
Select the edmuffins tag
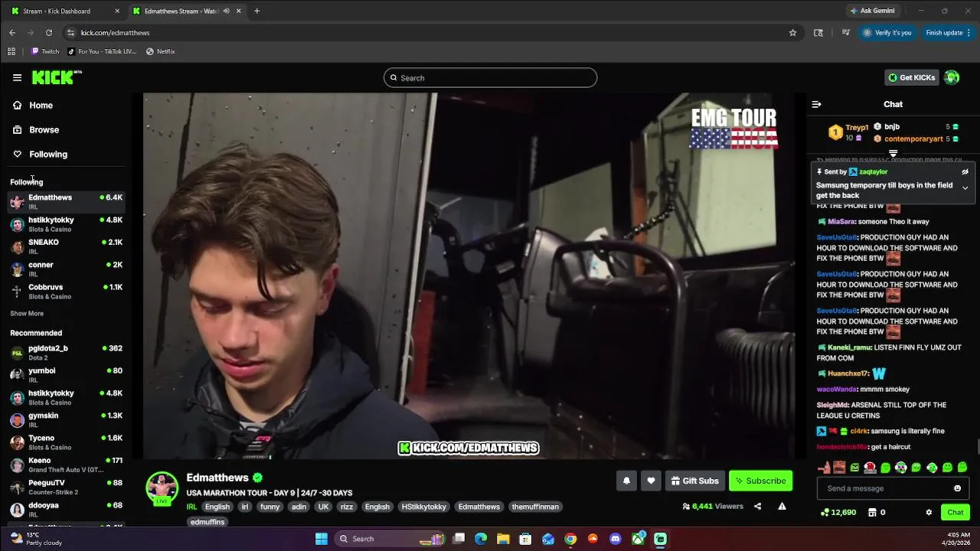coord(207,522)
